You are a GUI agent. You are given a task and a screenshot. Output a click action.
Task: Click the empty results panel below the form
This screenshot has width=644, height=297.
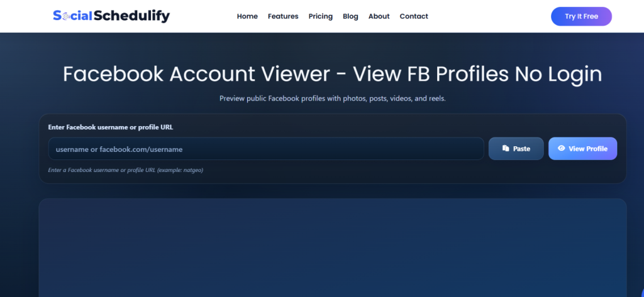[333, 248]
